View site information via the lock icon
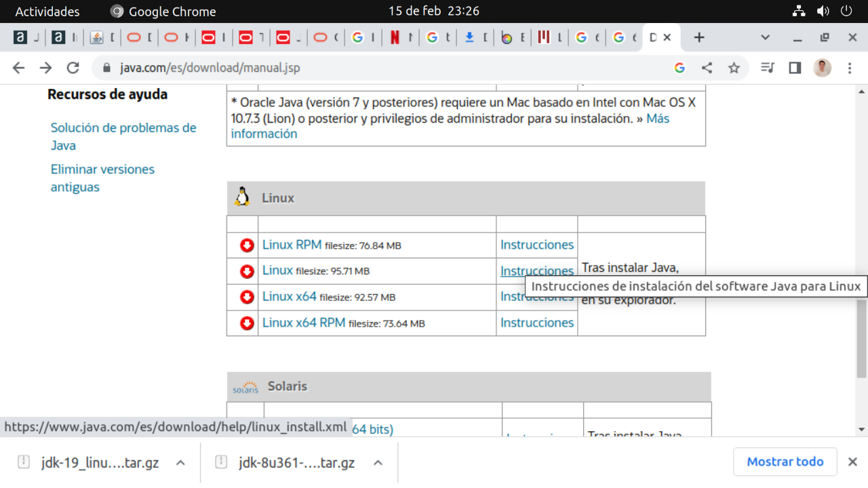Screen dimensions: 868x488 tap(105, 68)
